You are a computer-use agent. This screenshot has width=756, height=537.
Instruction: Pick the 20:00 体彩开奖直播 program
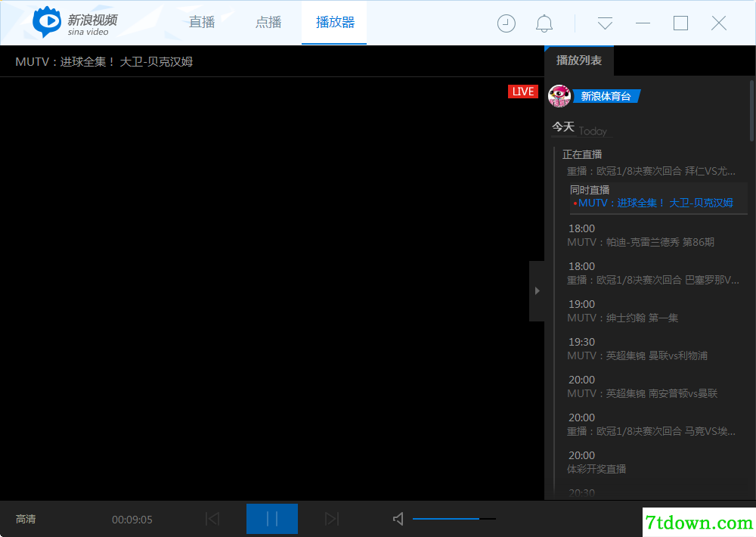(596, 462)
